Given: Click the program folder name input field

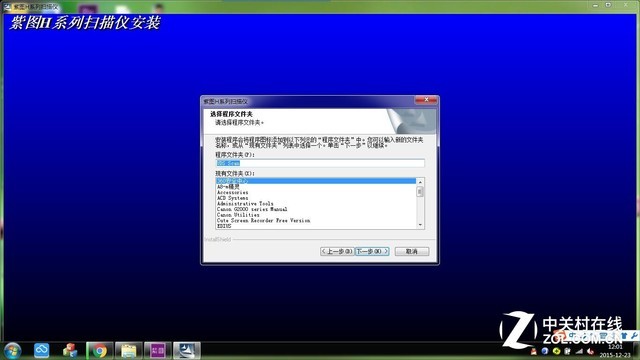Looking at the screenshot, I should pos(320,163).
